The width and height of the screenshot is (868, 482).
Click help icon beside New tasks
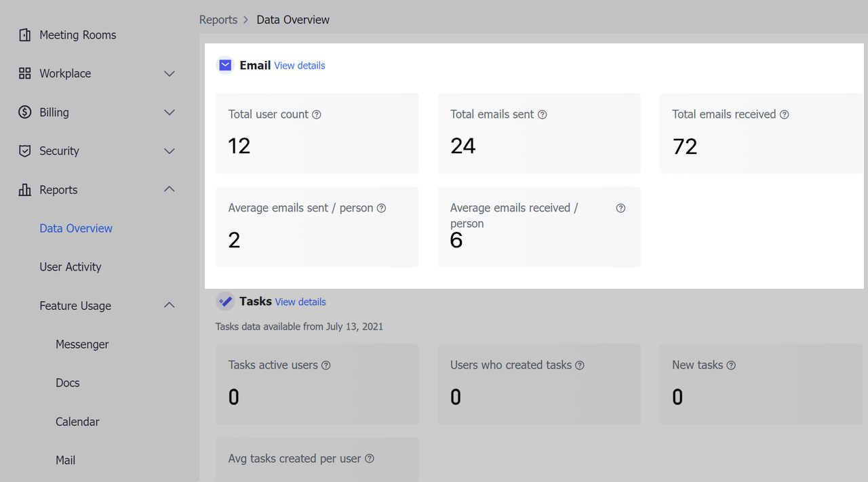point(731,365)
